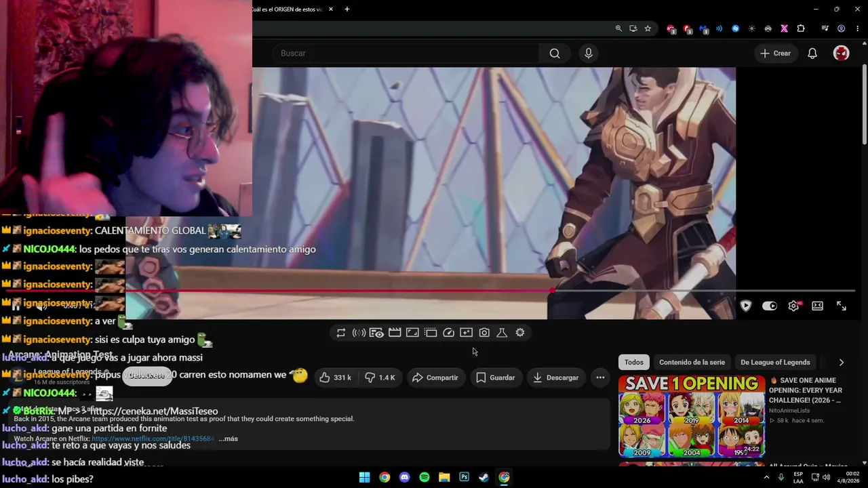Screen dimensions: 868x488
Task: Select the Contenido de la serie chip
Action: pyautogui.click(x=692, y=363)
